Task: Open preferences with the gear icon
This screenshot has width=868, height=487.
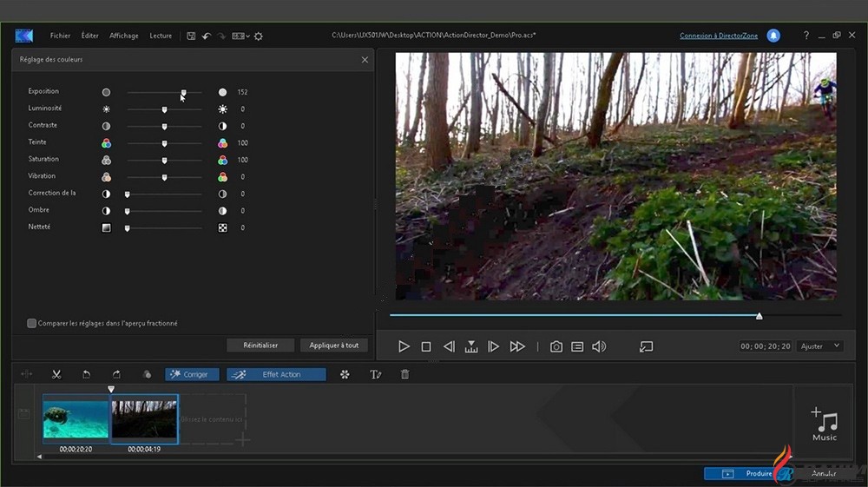Action: point(259,36)
